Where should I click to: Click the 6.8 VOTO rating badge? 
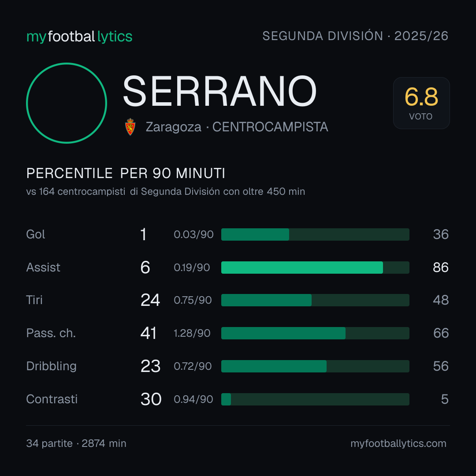coord(421,103)
